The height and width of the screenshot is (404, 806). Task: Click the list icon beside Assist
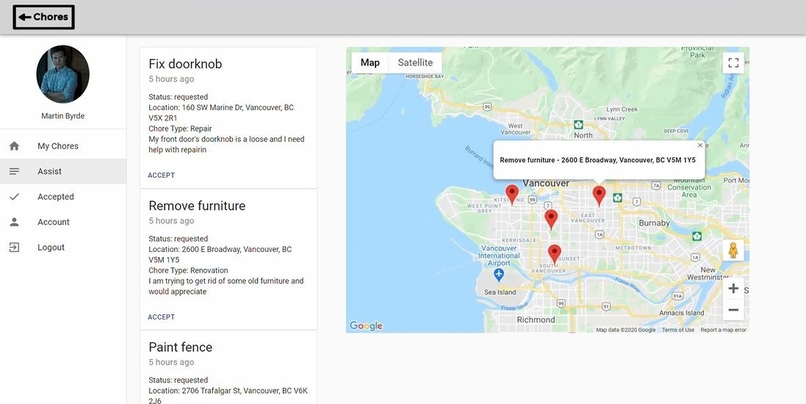(x=14, y=171)
